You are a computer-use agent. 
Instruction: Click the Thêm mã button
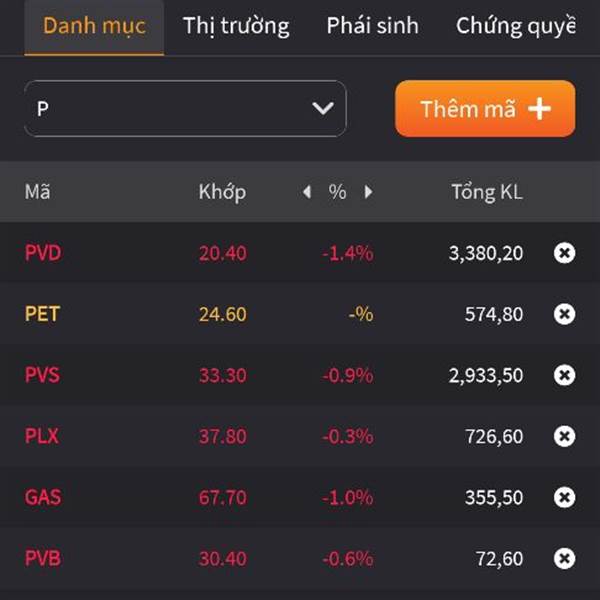pos(485,109)
